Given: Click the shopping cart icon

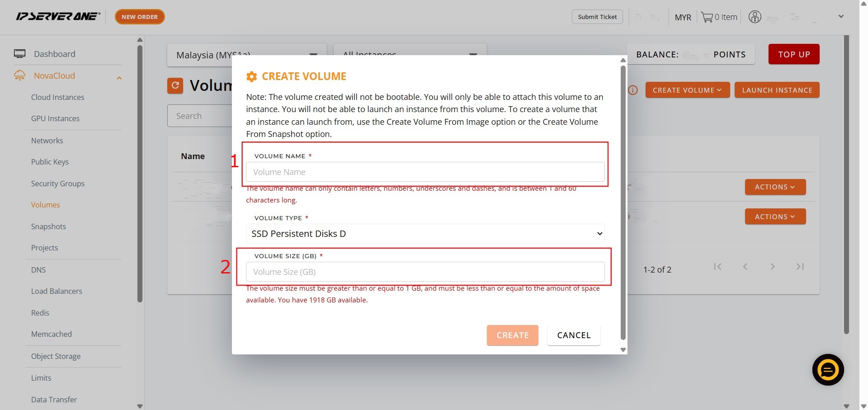Looking at the screenshot, I should pyautogui.click(x=707, y=17).
